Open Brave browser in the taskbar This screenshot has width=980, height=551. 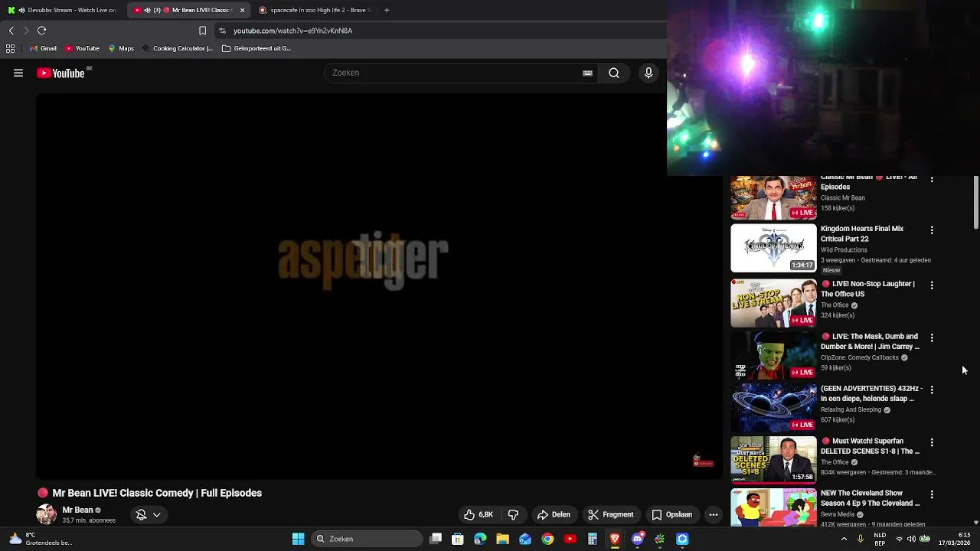click(615, 539)
